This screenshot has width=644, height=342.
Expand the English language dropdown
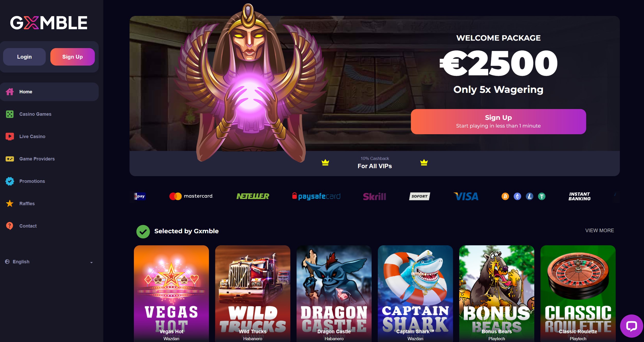coord(49,262)
